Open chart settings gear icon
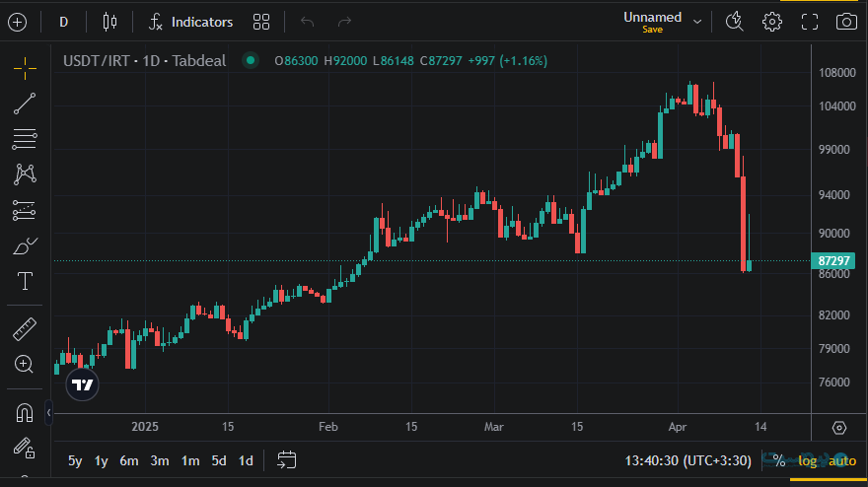Viewport: 868px width, 487px height. 772,22
